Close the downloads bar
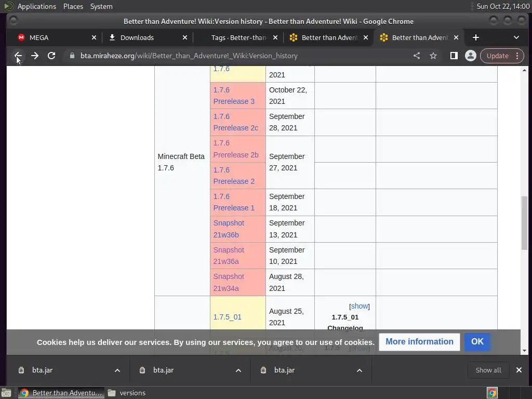Image resolution: width=532 pixels, height=399 pixels. click(x=519, y=370)
